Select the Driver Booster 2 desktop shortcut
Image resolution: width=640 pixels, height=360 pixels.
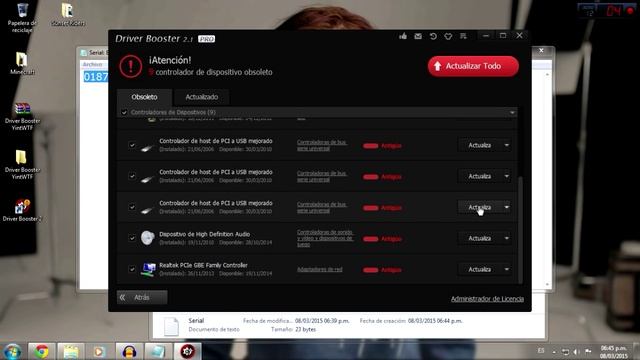tap(22, 211)
